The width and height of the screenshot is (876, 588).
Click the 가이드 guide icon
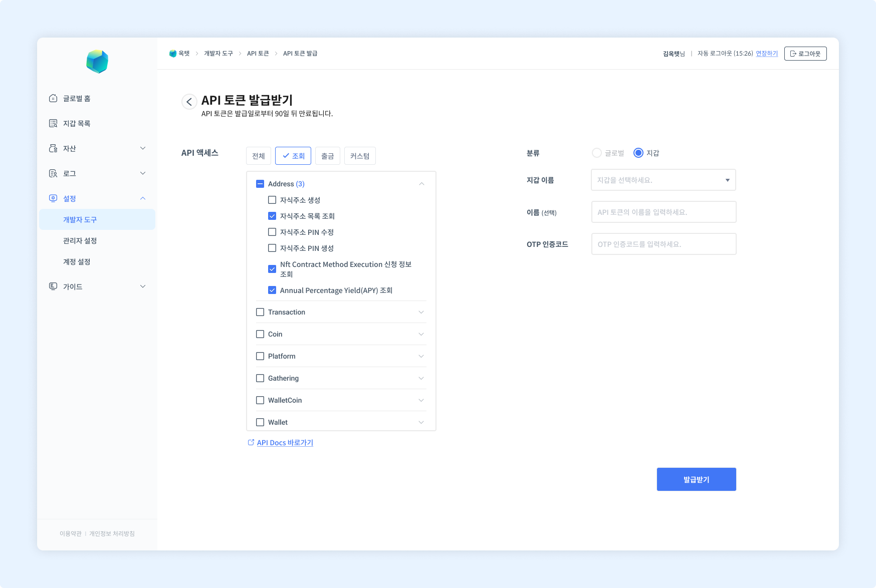tap(53, 286)
